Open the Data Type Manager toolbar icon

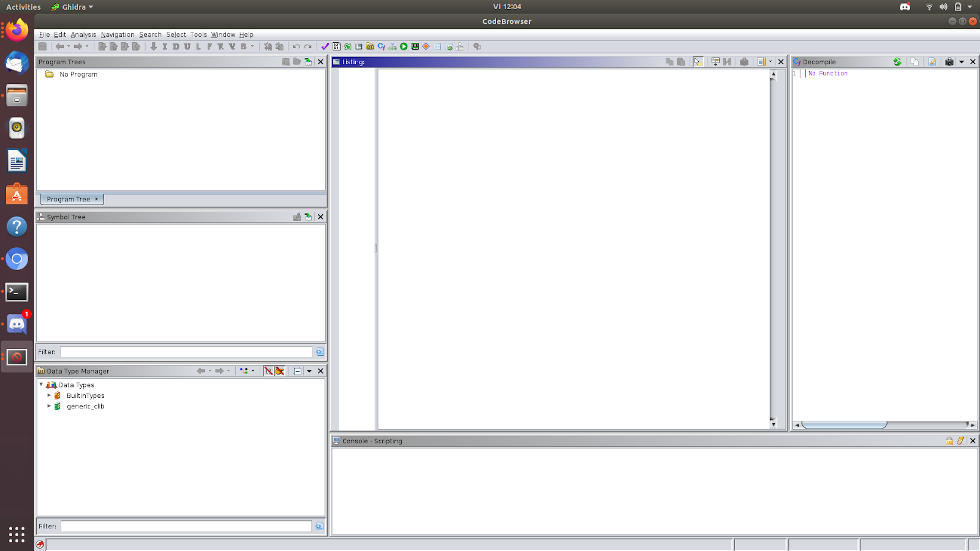tap(370, 47)
